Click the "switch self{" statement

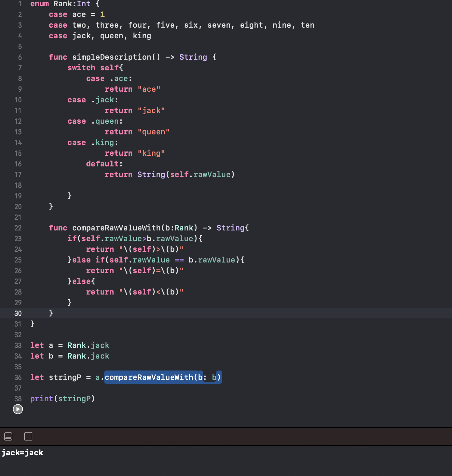coord(95,68)
